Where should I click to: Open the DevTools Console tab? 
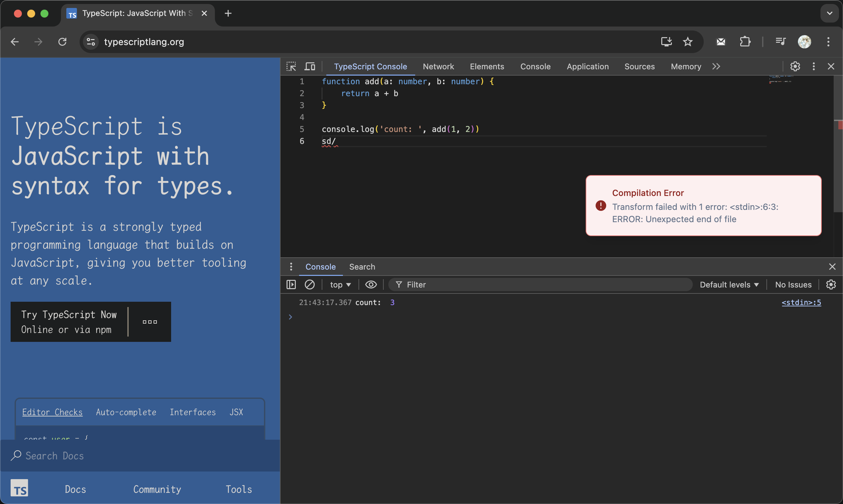pyautogui.click(x=535, y=67)
